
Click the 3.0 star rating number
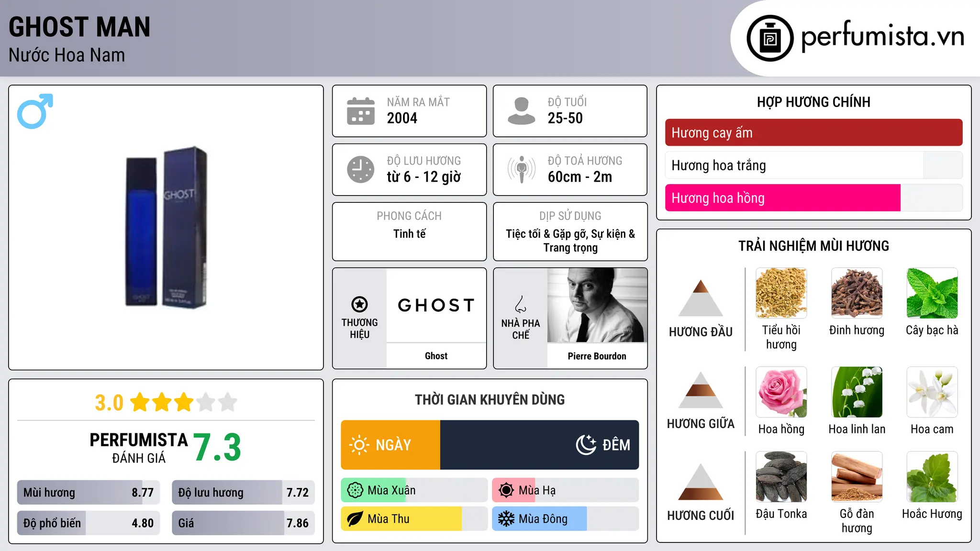pyautogui.click(x=109, y=403)
